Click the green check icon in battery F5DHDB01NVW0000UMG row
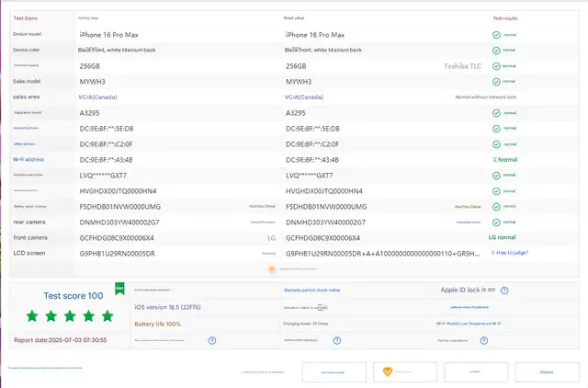The width and height of the screenshot is (588, 388). click(x=496, y=207)
